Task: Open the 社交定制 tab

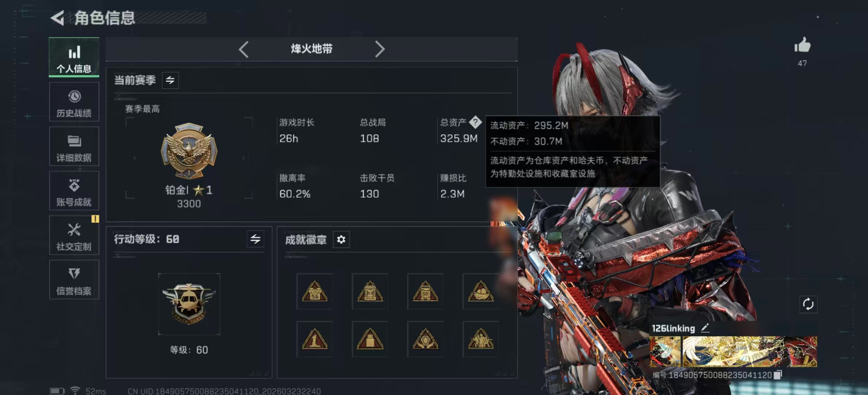Action: pyautogui.click(x=74, y=235)
